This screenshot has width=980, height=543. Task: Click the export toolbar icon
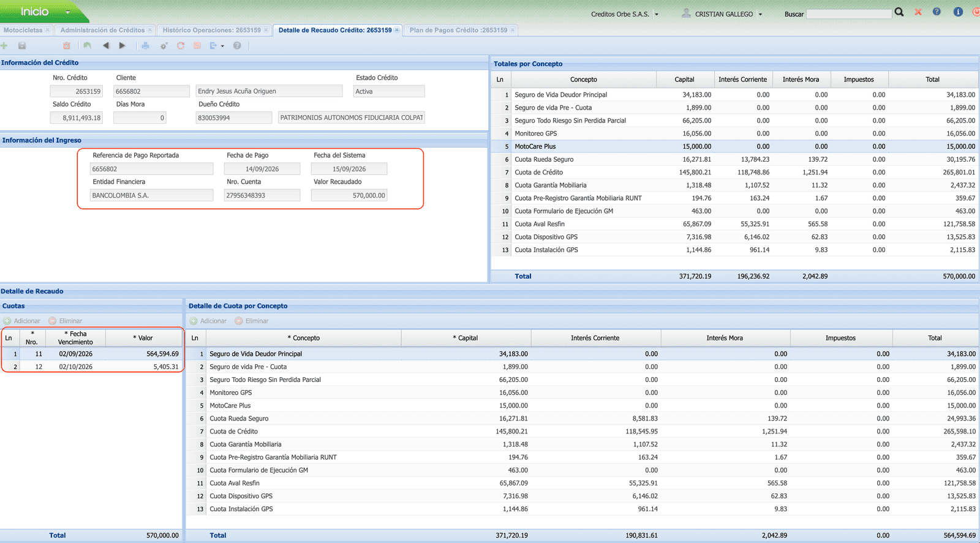pos(213,46)
